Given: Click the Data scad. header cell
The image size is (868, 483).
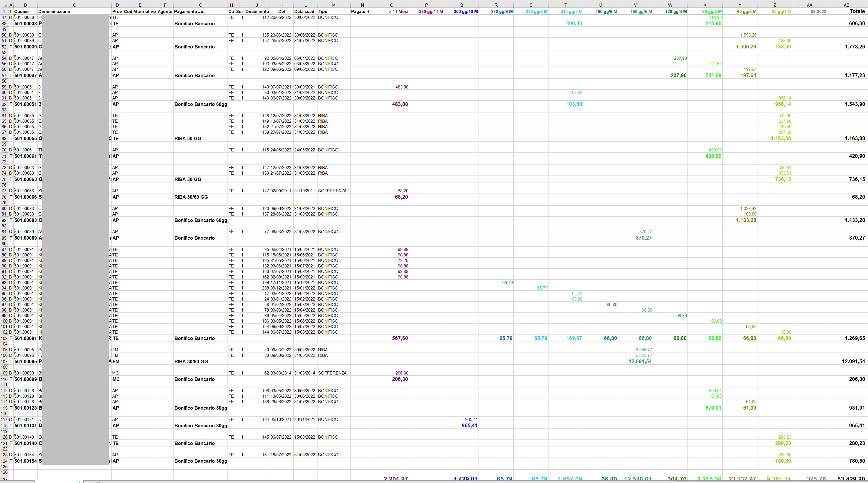Looking at the screenshot, I should [x=305, y=11].
